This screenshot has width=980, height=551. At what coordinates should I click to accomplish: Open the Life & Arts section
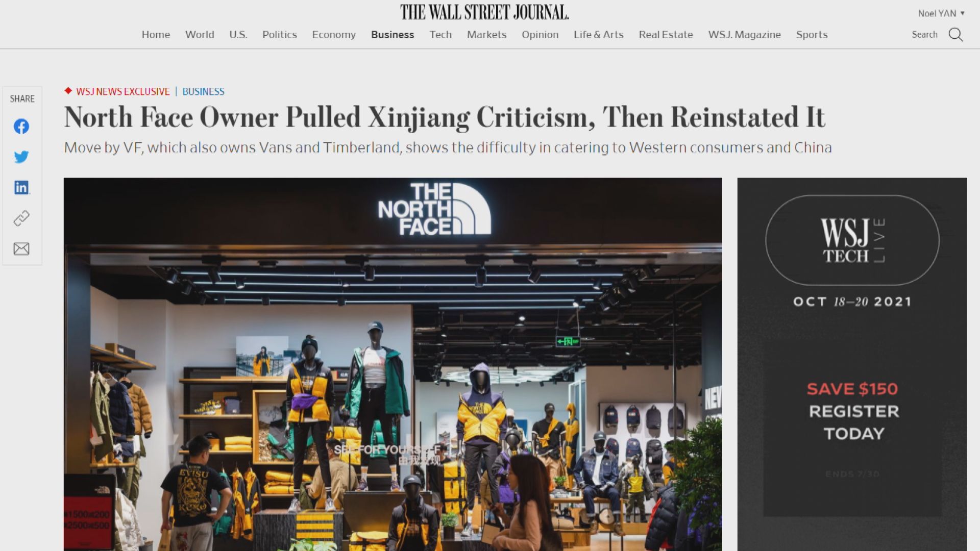pos(598,35)
